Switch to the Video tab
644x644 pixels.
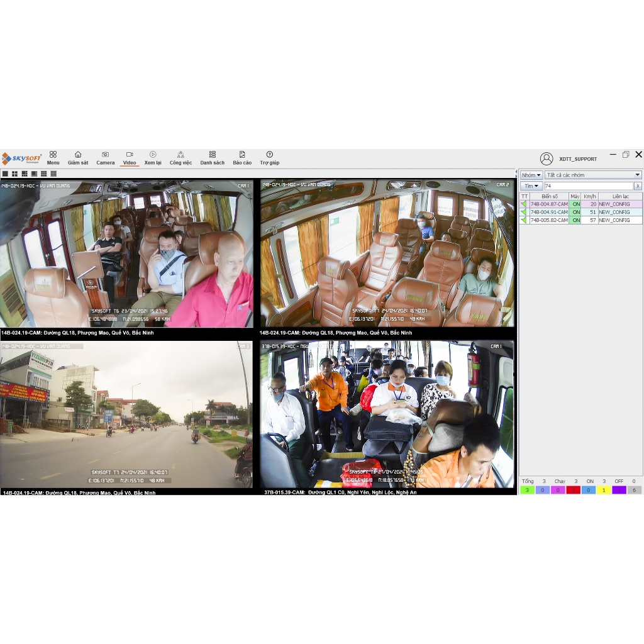coord(129,157)
